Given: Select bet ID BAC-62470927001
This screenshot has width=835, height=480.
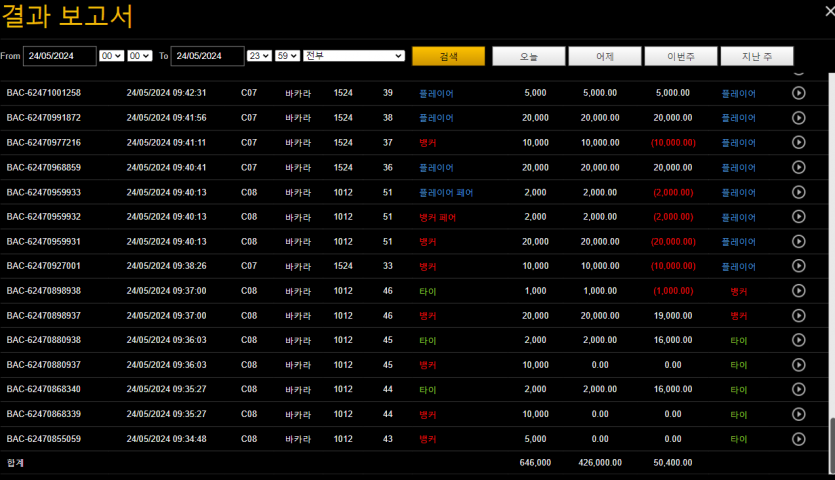Looking at the screenshot, I should 44,266.
